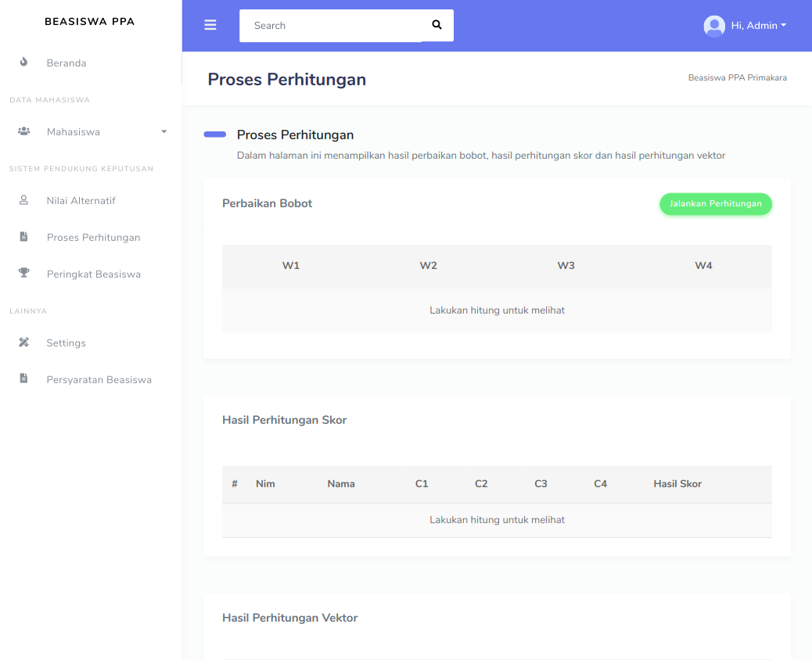Click the Proses Perhitungan document icon
This screenshot has height=660, width=812.
tap(23, 237)
